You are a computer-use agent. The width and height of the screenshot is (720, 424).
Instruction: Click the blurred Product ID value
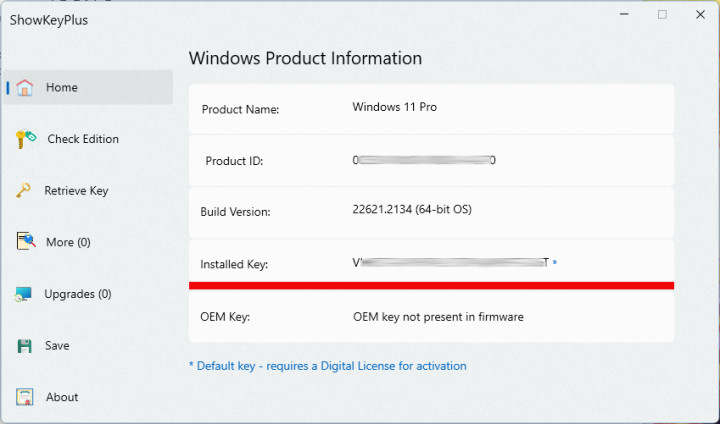pyautogui.click(x=425, y=160)
